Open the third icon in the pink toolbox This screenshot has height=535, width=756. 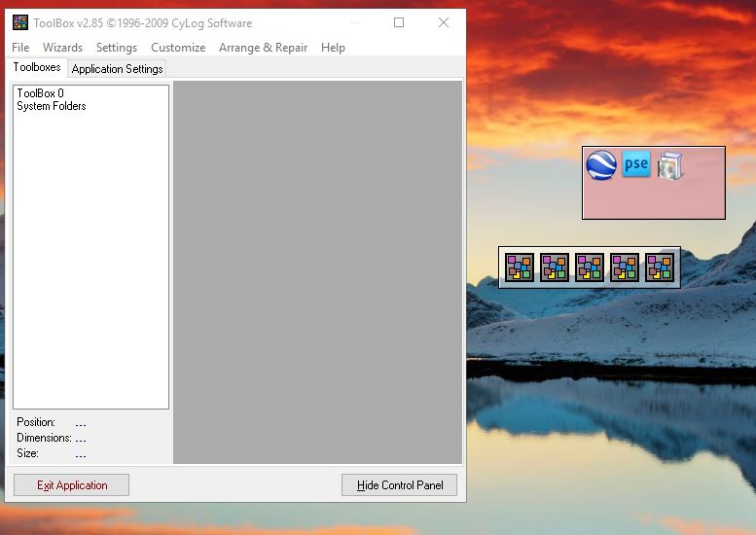pos(670,165)
